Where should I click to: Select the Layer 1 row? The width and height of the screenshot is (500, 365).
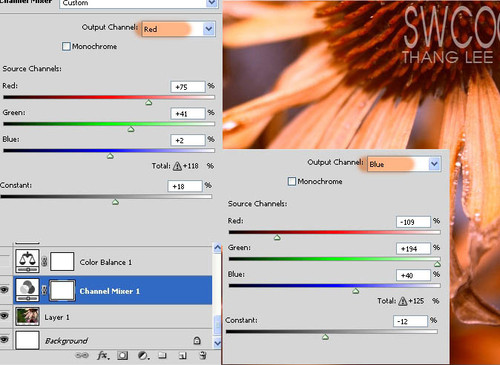113,317
